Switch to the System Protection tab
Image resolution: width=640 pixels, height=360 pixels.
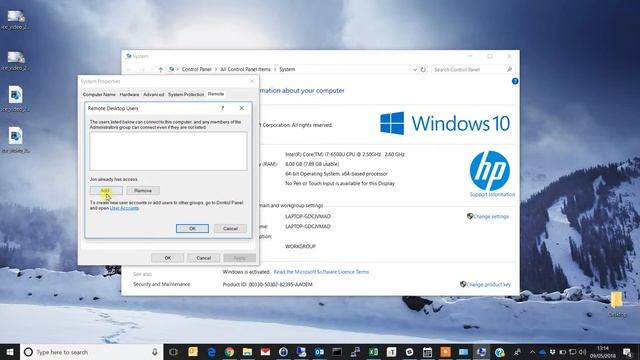click(186, 94)
